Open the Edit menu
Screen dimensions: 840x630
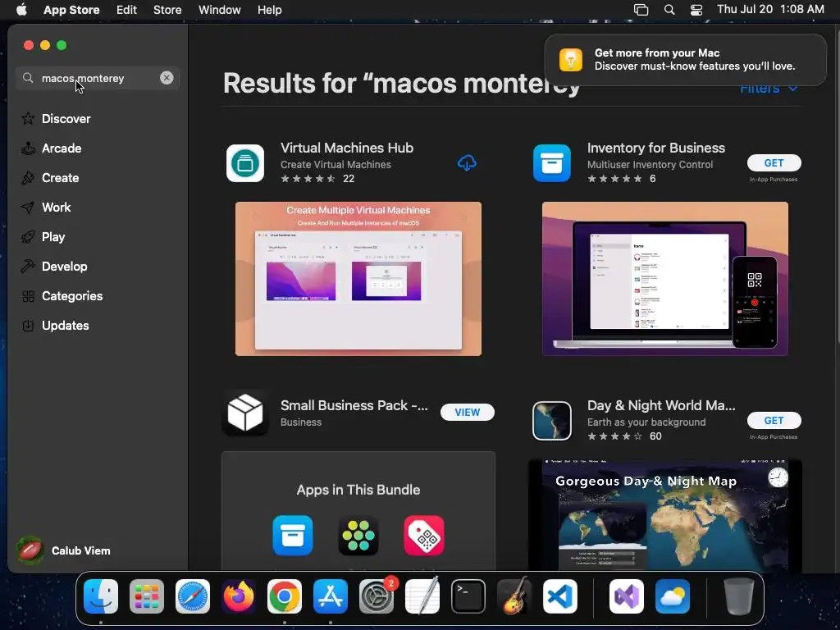126,10
